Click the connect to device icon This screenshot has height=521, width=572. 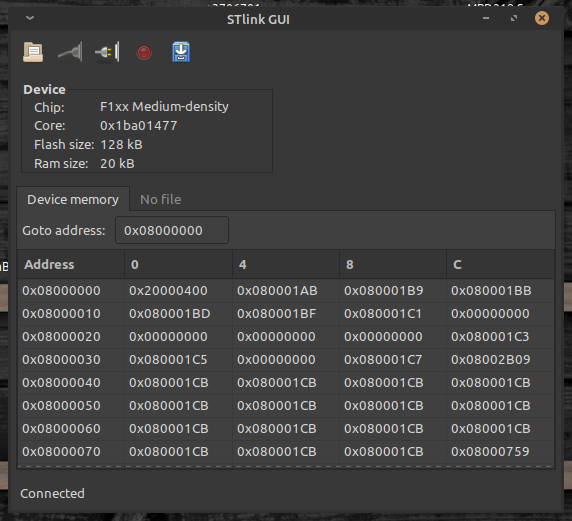coord(70,52)
